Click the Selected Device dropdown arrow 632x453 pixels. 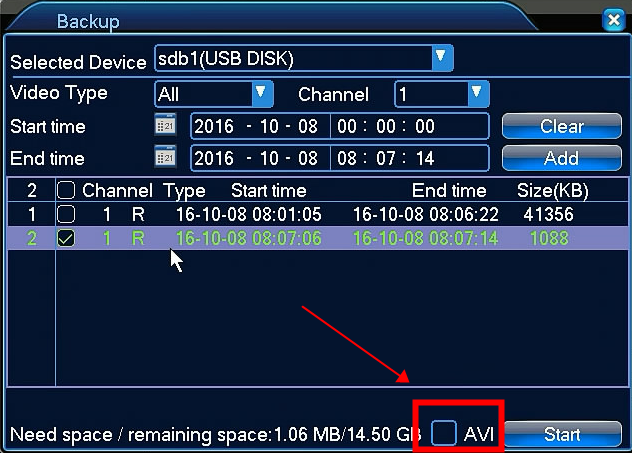tap(442, 58)
